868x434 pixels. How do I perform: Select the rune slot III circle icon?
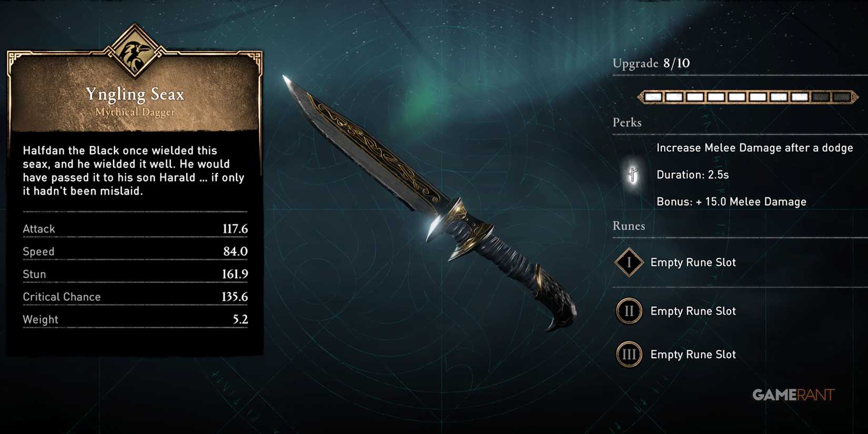click(x=629, y=355)
